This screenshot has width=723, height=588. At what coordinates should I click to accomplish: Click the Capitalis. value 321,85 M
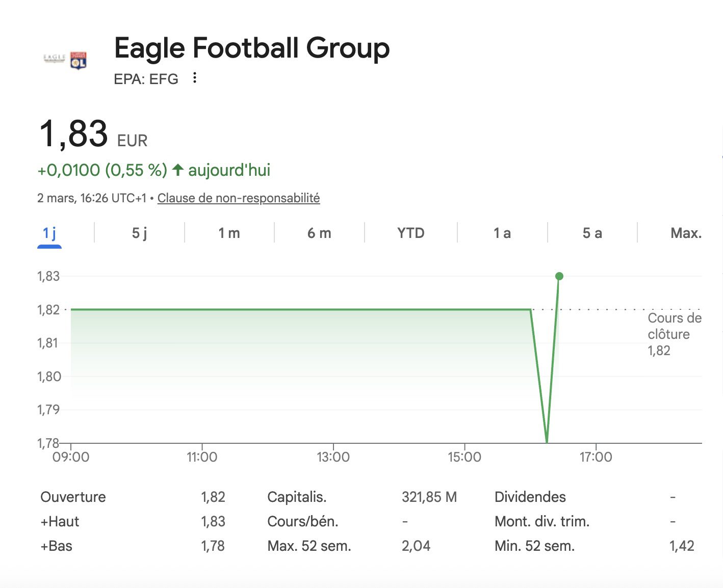[429, 497]
